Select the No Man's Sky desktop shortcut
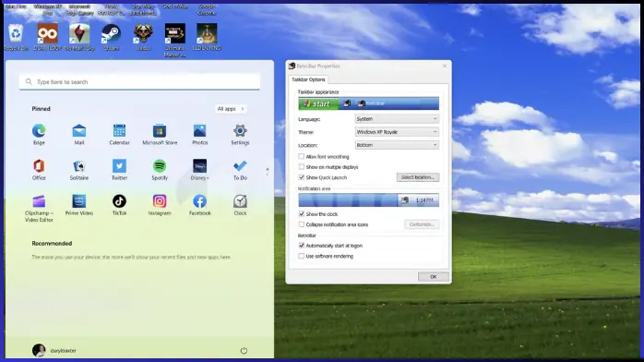Screen dimensions: 644x362 (x=79, y=37)
